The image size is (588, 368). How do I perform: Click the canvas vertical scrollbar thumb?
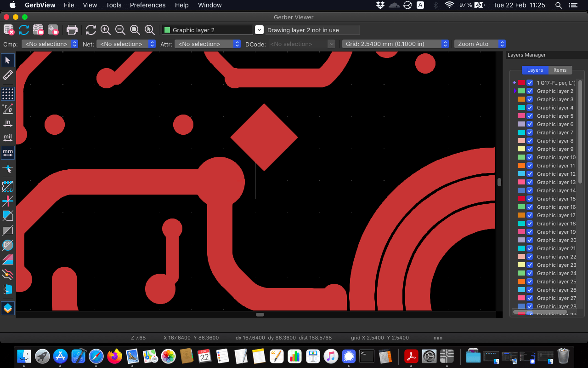coord(499,182)
